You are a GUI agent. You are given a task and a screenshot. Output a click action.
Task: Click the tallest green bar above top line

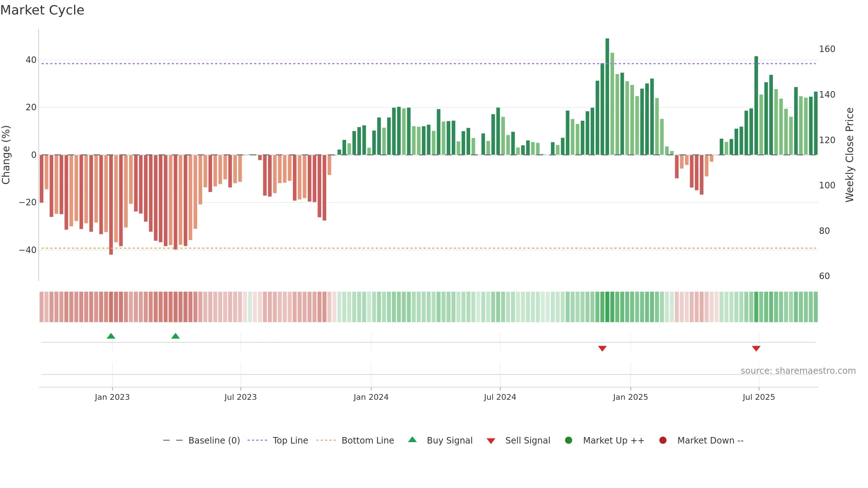(607, 97)
